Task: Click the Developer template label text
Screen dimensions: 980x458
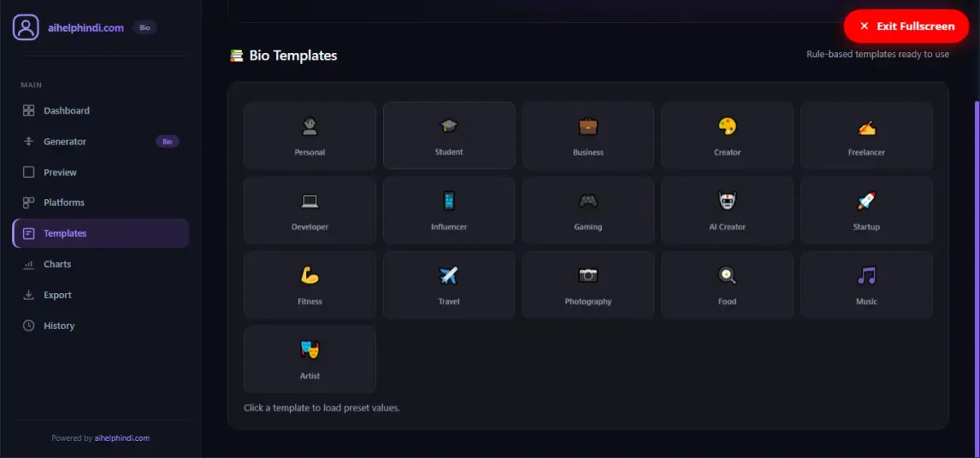Action: click(x=310, y=227)
